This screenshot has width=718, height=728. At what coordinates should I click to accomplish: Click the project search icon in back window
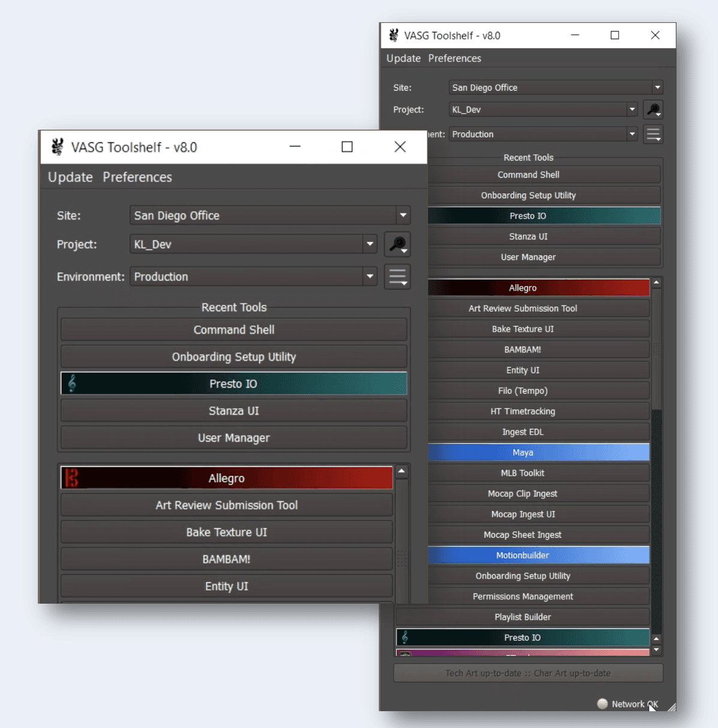tap(653, 110)
